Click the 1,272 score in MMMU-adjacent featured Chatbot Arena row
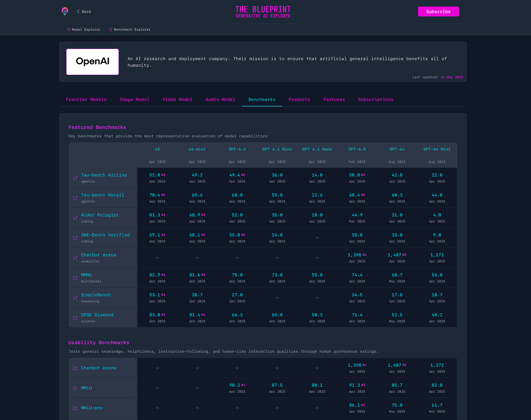Image resolution: width=531 pixels, height=420 pixels. (x=437, y=255)
